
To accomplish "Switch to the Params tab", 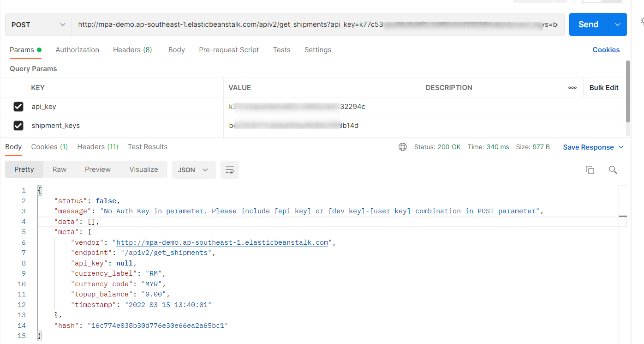I will [25, 50].
